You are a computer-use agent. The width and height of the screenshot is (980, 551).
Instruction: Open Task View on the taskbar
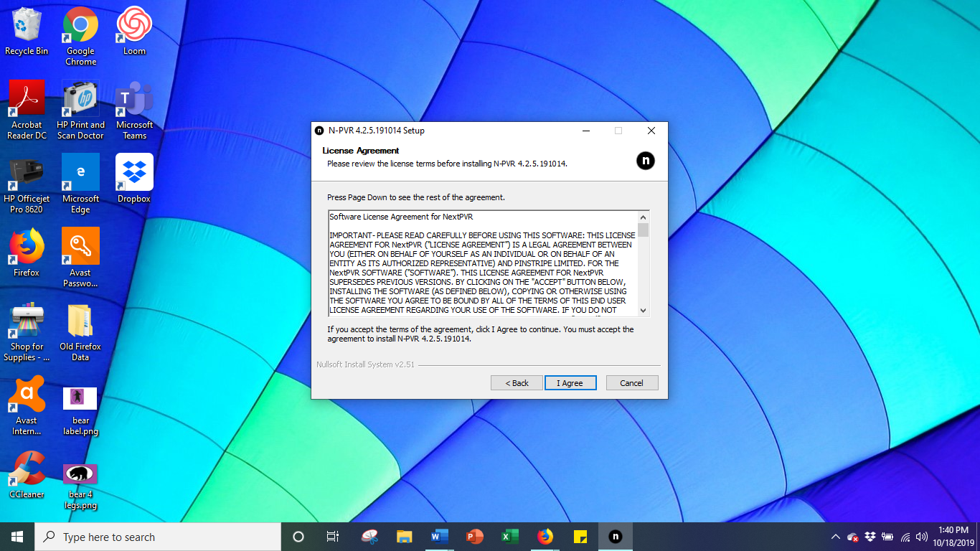click(x=333, y=537)
